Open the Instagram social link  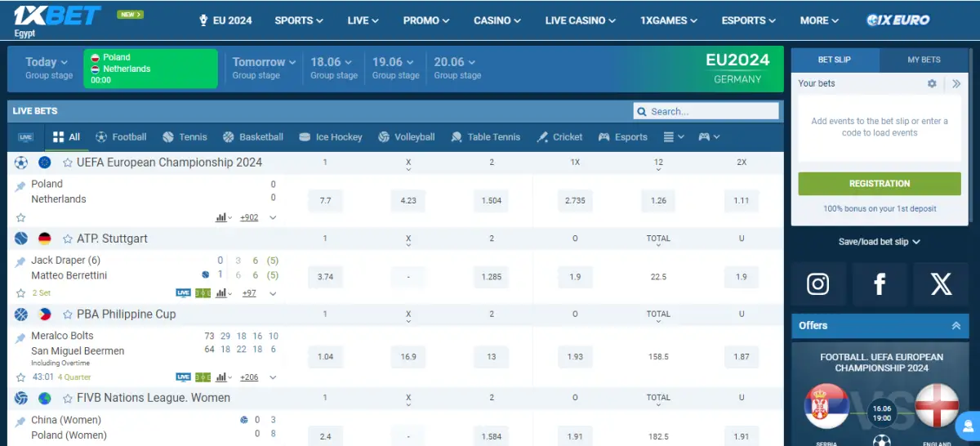point(818,283)
